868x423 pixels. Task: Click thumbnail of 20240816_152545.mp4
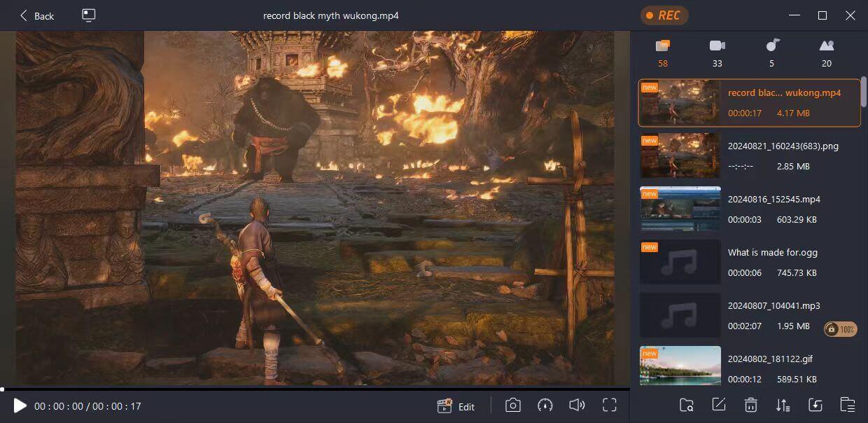pyautogui.click(x=680, y=209)
